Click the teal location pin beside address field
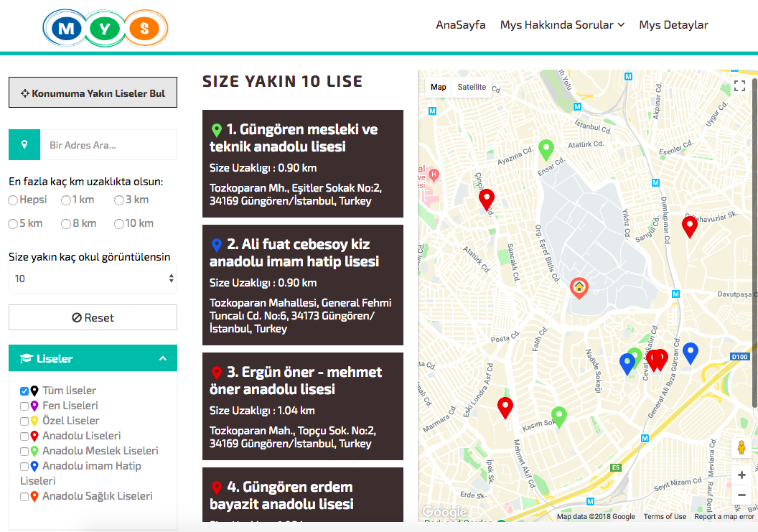The image size is (758, 532). [24, 145]
